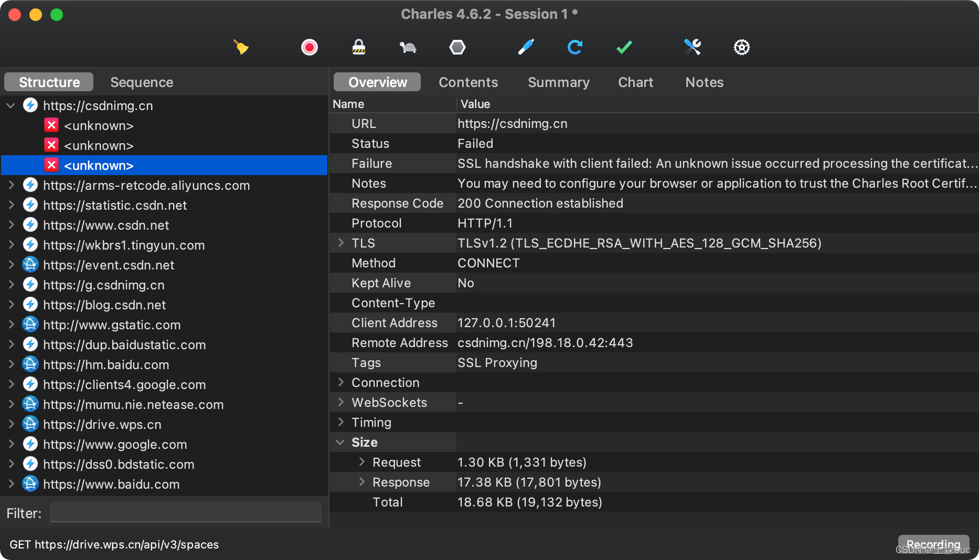Open Tools wrench icon
Screen dimensions: 979x560
pyautogui.click(x=693, y=47)
